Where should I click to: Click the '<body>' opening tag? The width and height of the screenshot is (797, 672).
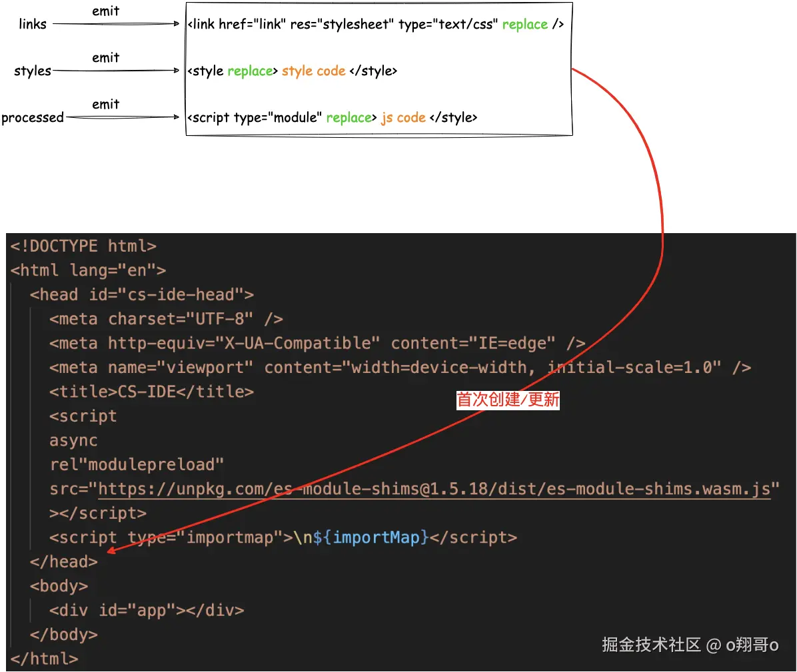(59, 586)
